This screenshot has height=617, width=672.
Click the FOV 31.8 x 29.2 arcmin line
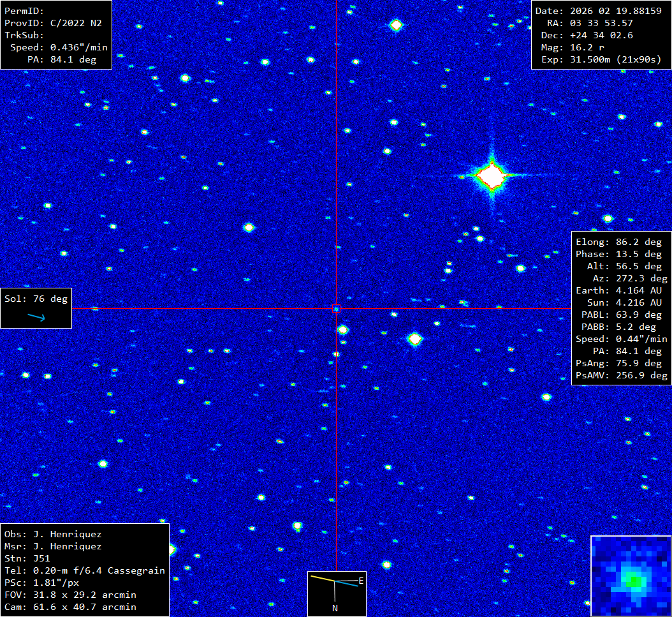[x=70, y=595]
